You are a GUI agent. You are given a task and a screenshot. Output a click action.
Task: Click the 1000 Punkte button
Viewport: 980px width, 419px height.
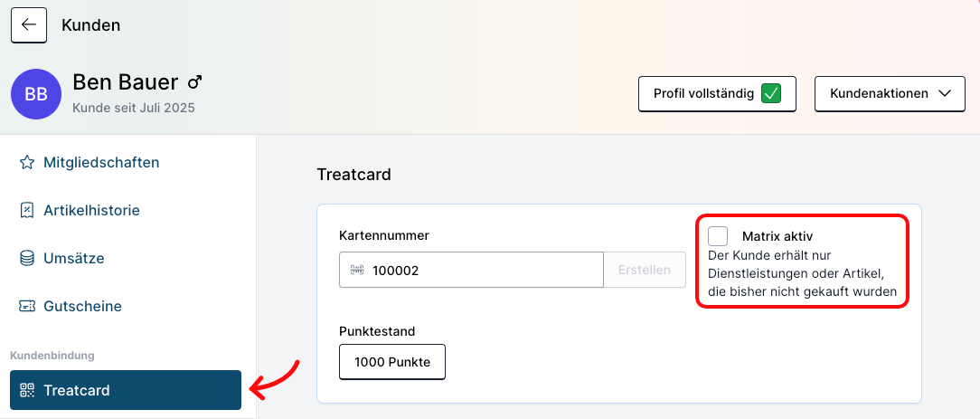click(392, 362)
